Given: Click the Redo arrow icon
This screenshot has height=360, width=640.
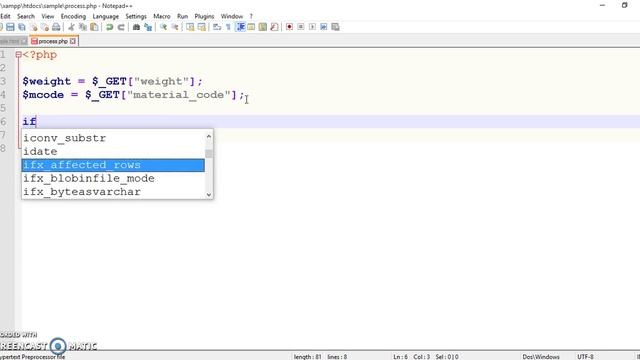Looking at the screenshot, I should coord(121,27).
